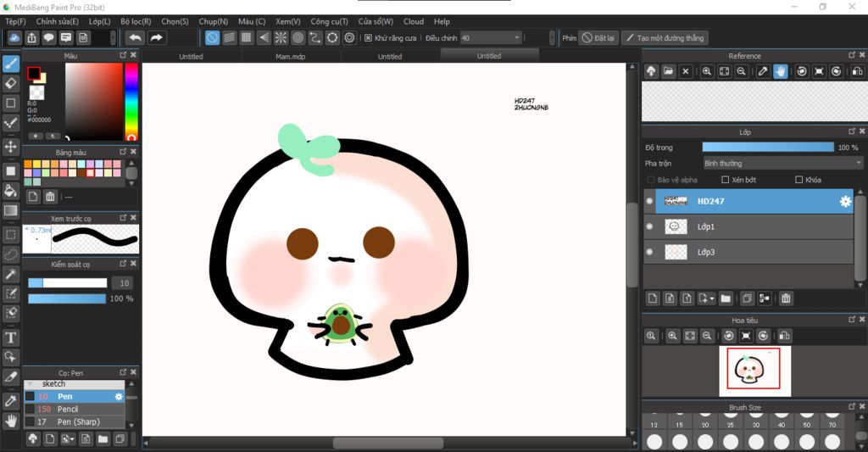Viewport: 868px width, 452px height.
Task: Collapse the sketch brush group
Action: 31,384
